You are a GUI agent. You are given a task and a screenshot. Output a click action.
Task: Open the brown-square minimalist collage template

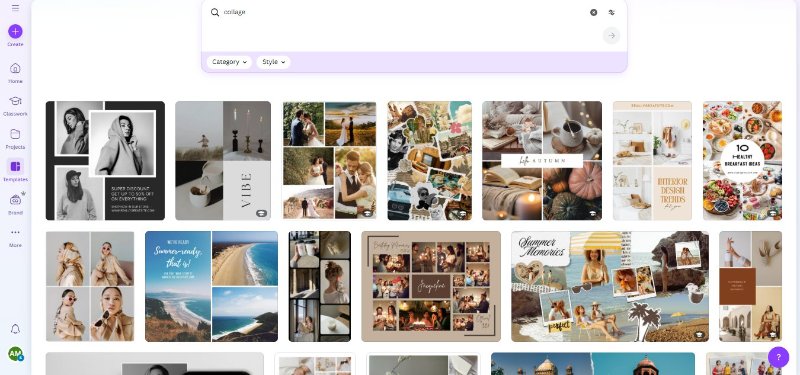(x=751, y=286)
